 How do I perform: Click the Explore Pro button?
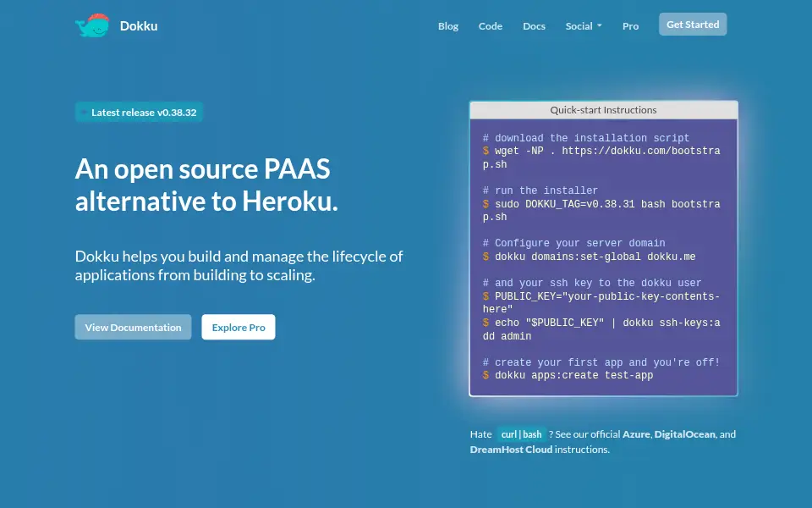(x=239, y=327)
